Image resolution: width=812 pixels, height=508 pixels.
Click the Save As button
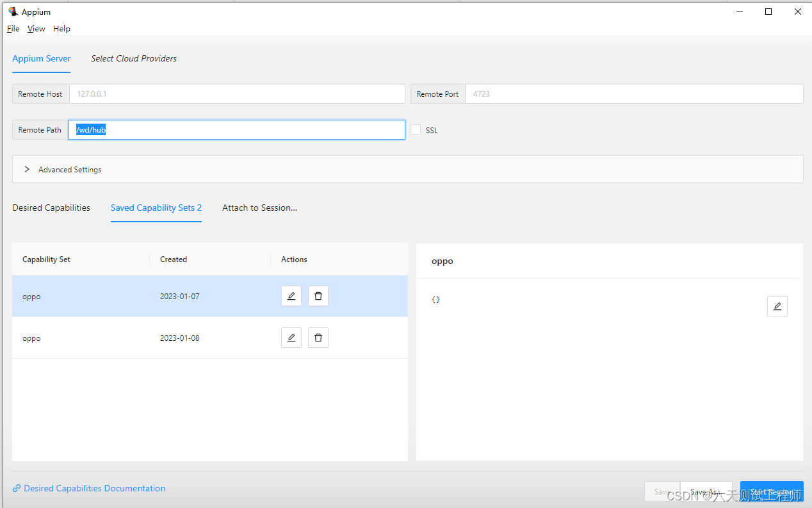[x=706, y=492]
